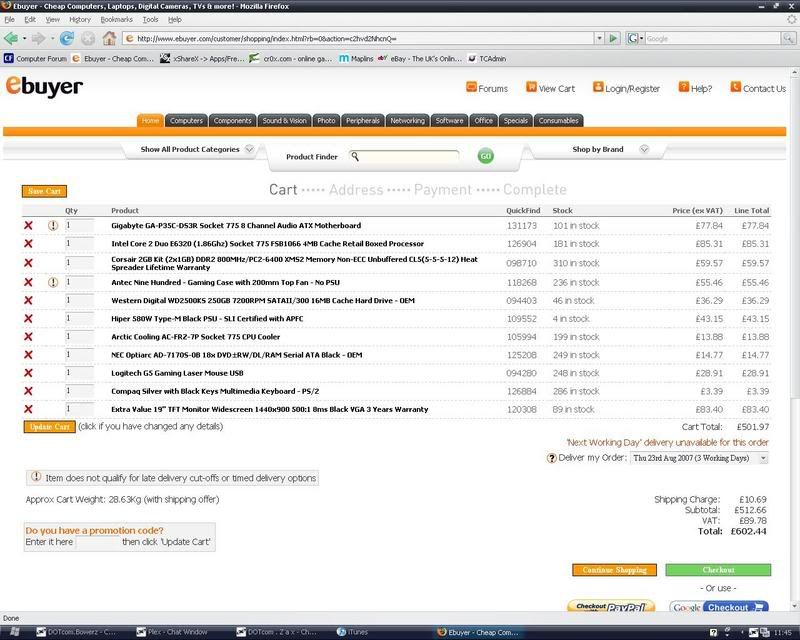Click the Google search magnifier icon
The height and width of the screenshot is (640, 800).
coord(788,38)
